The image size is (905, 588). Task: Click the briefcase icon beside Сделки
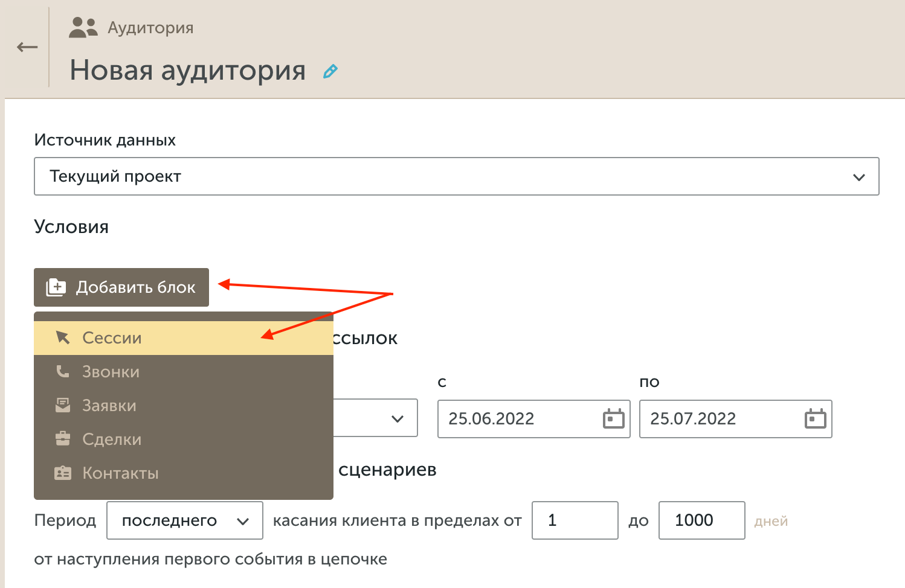point(62,439)
